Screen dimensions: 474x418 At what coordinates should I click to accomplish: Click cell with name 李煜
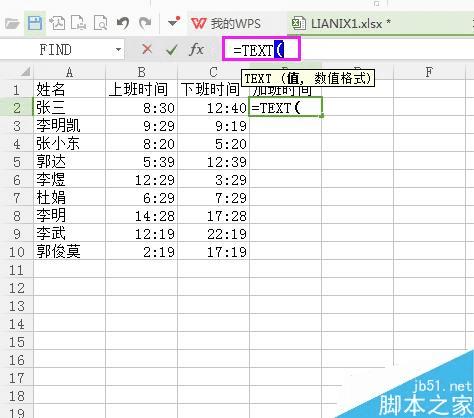click(x=69, y=179)
